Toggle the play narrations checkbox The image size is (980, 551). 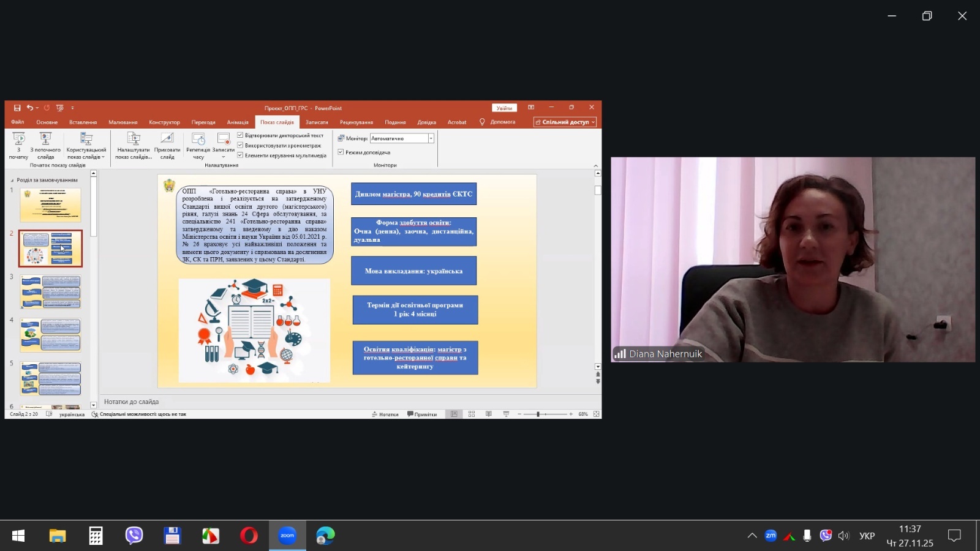tap(241, 135)
